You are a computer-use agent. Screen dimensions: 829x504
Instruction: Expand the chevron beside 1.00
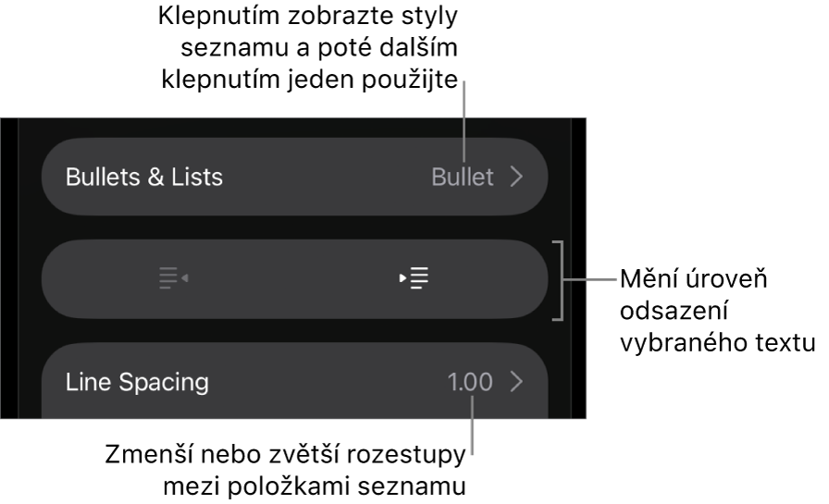(516, 381)
